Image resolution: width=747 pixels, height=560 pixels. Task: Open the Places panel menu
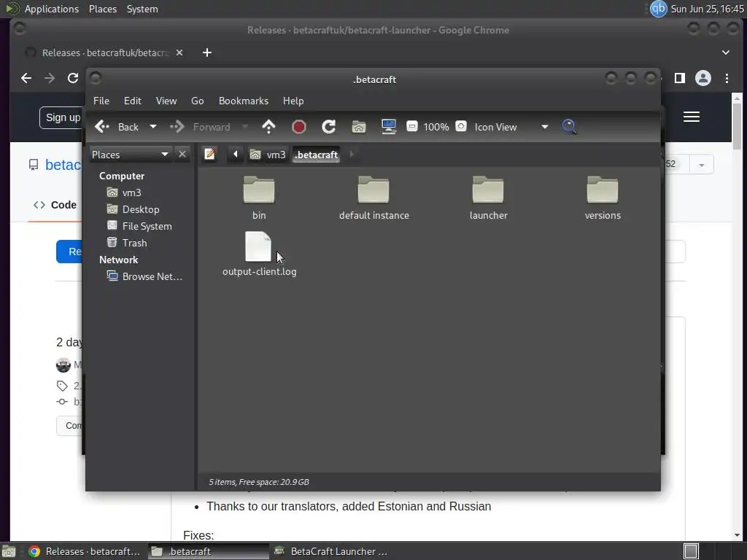103,9
